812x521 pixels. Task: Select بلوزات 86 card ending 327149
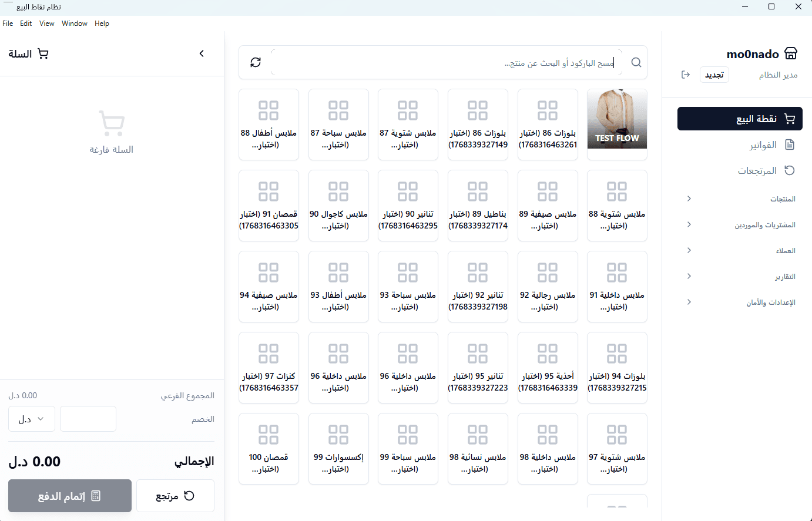(x=478, y=125)
